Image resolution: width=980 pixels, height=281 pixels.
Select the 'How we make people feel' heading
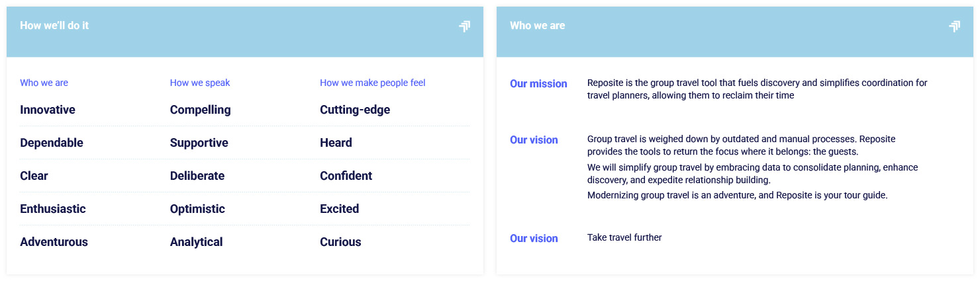[372, 83]
